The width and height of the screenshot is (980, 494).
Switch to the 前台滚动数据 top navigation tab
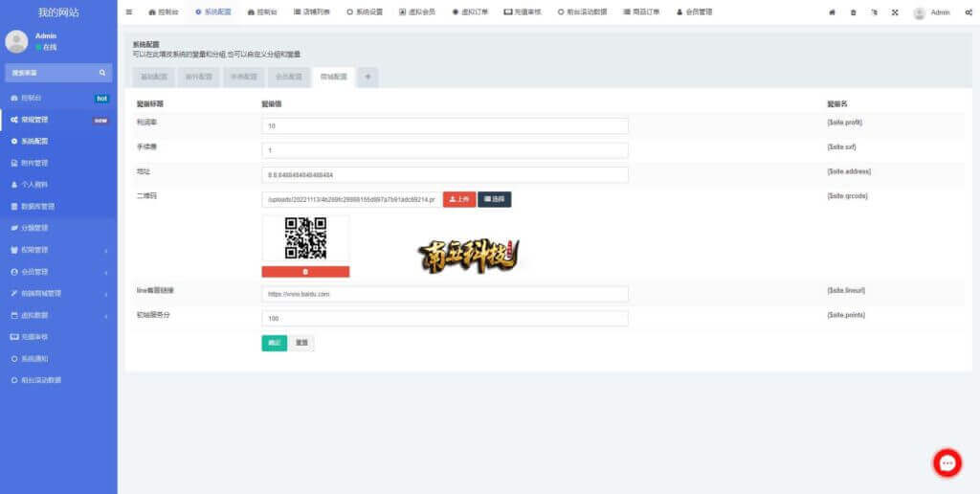[x=582, y=11]
